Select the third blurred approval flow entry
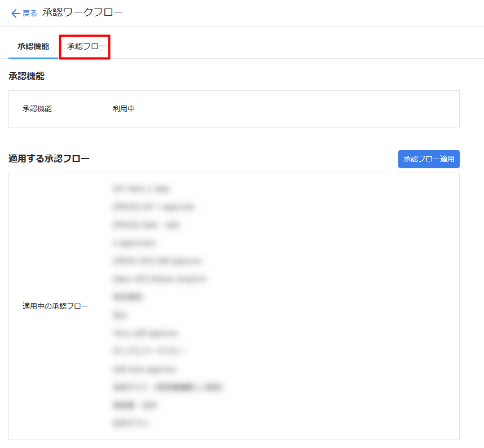This screenshot has width=484, height=448. click(147, 225)
